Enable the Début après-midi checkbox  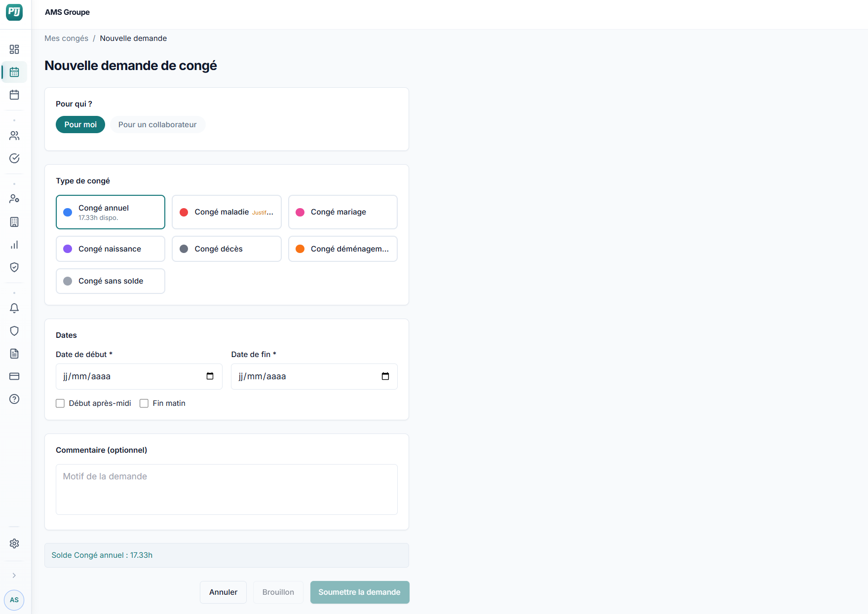(x=60, y=403)
